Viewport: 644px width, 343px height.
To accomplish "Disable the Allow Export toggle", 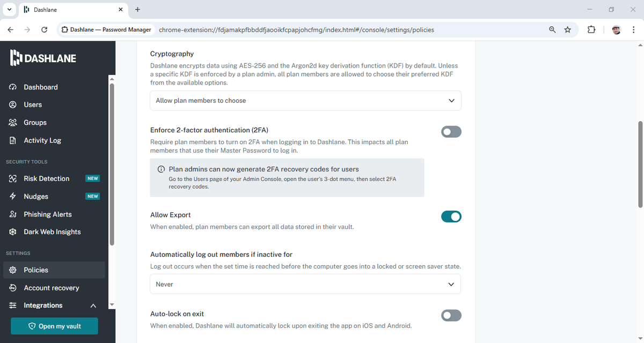I will tap(451, 217).
